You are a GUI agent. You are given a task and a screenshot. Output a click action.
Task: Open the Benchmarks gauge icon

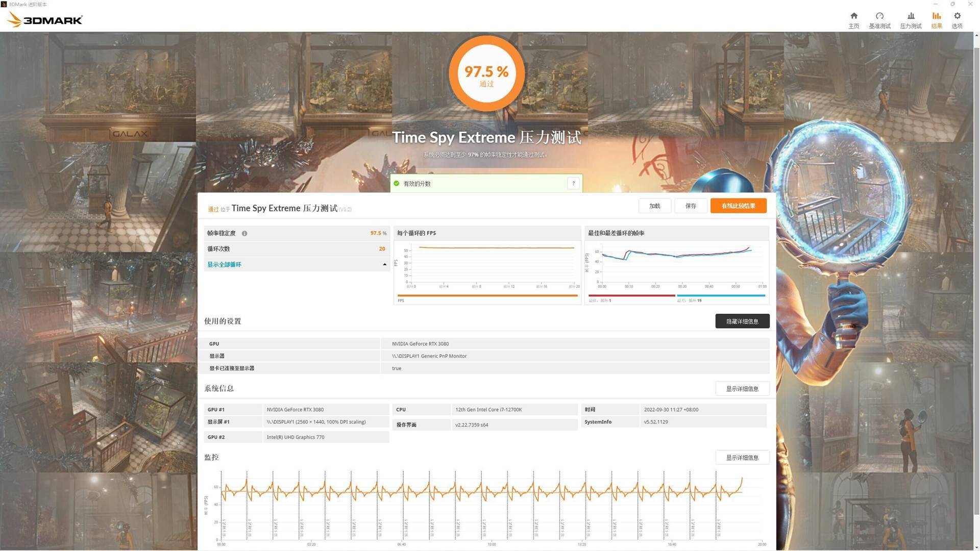pos(879,16)
